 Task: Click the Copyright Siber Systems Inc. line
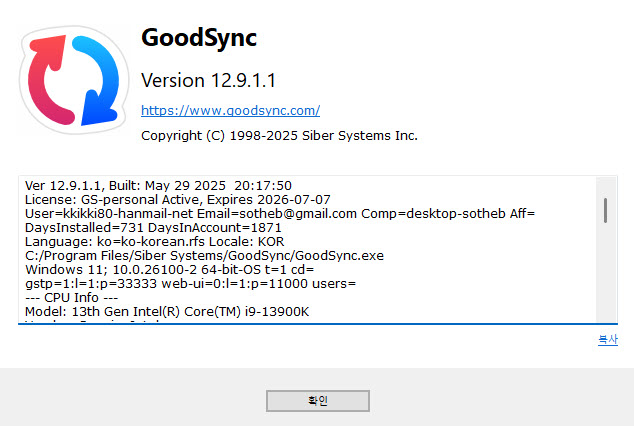[279, 135]
